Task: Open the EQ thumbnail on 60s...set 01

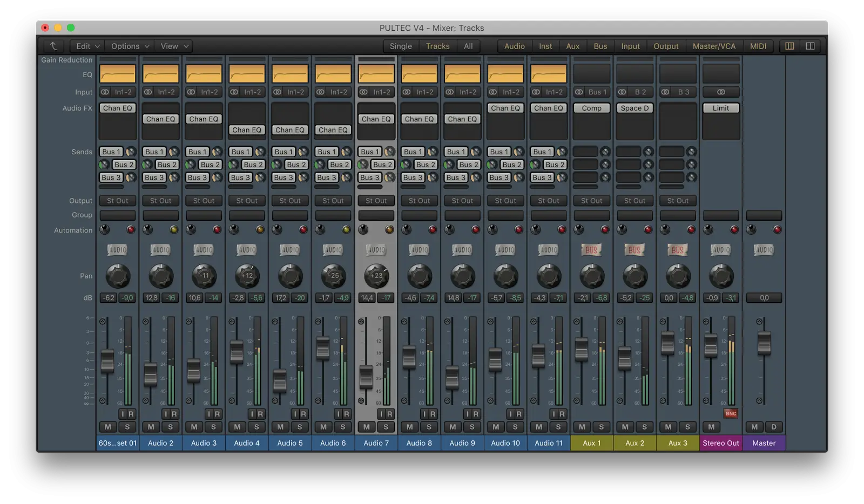Action: (118, 74)
